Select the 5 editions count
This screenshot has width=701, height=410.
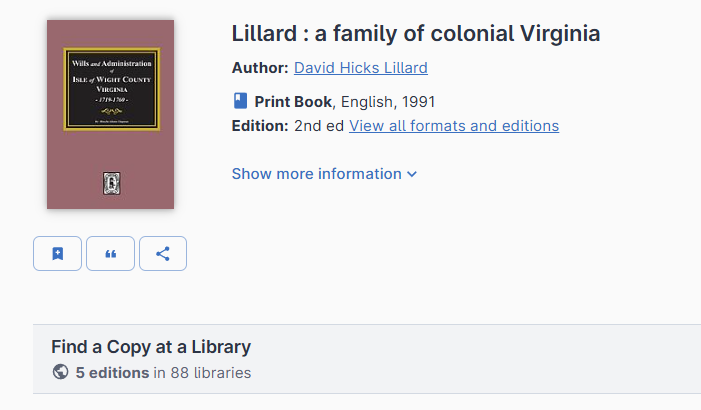point(112,373)
